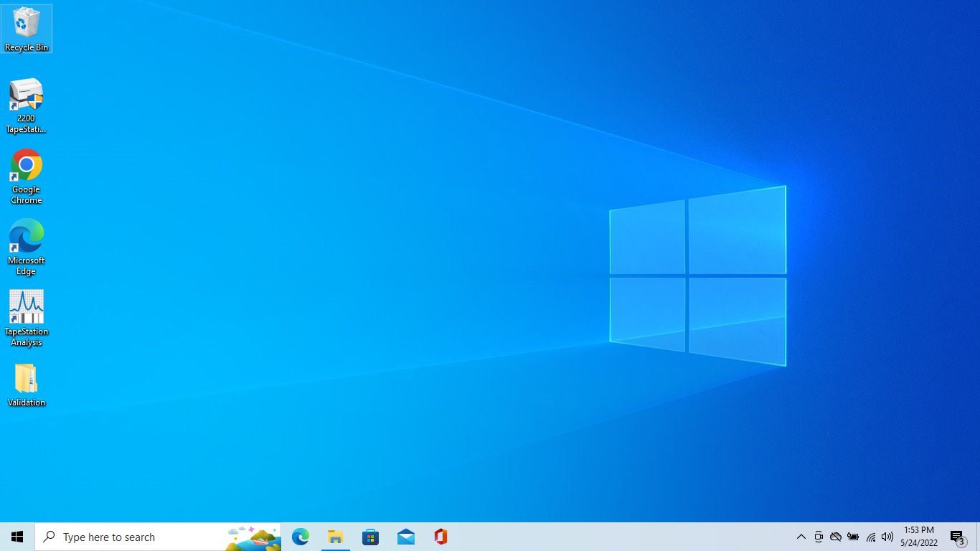
Task: Open the Windows Start menu
Action: pos(17,537)
